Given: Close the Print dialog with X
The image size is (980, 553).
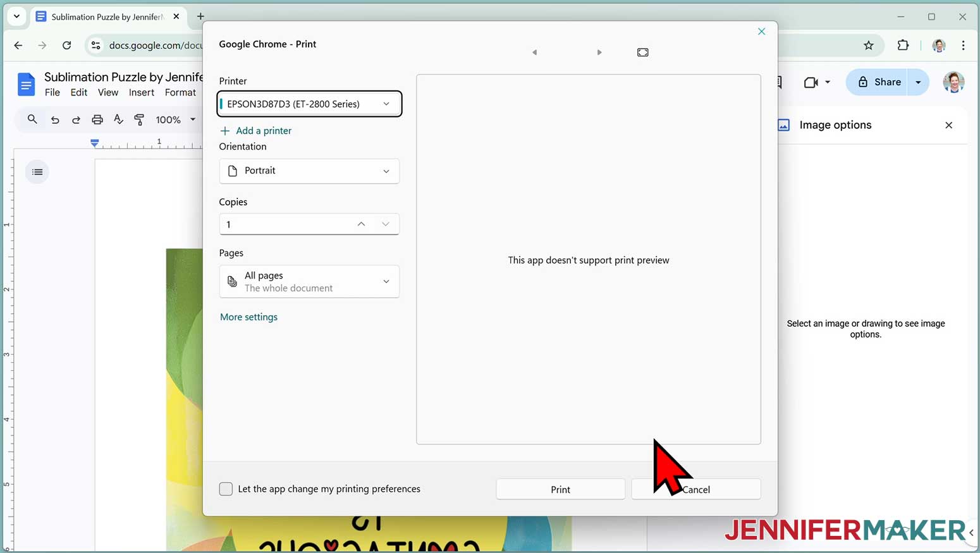Looking at the screenshot, I should coord(761,31).
